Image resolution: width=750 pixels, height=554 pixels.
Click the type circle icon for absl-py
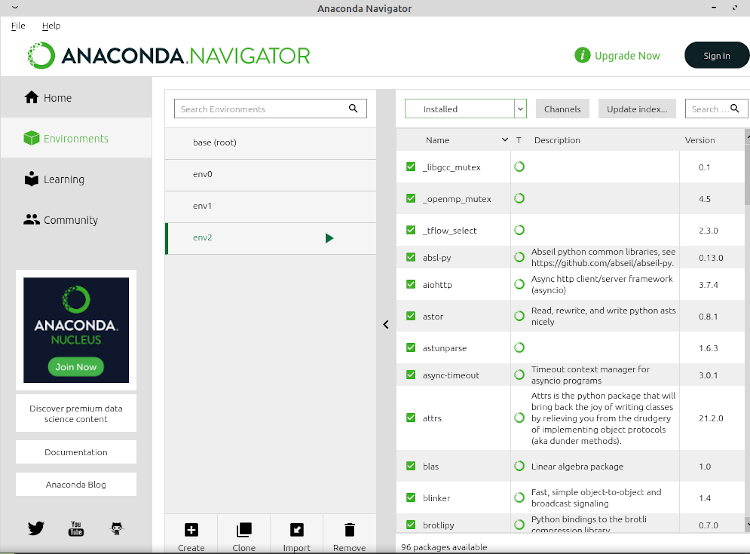coord(519,257)
